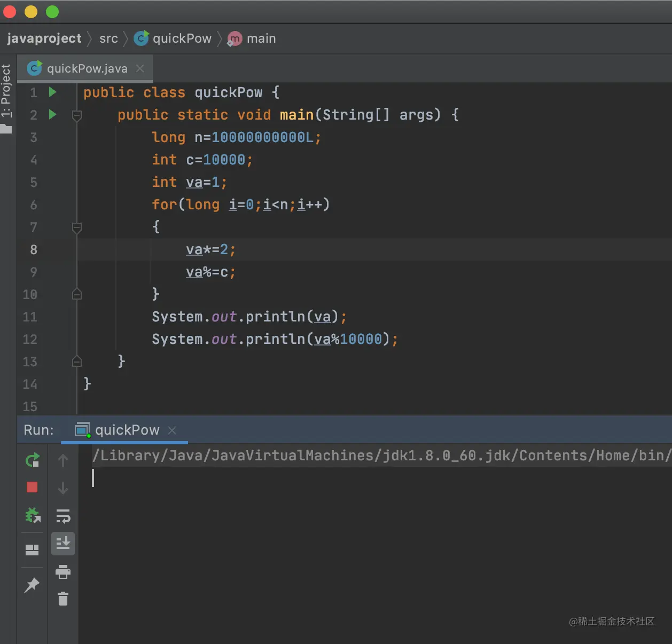
Task: Collapse for-loop block fold on line 7
Action: [x=77, y=228]
